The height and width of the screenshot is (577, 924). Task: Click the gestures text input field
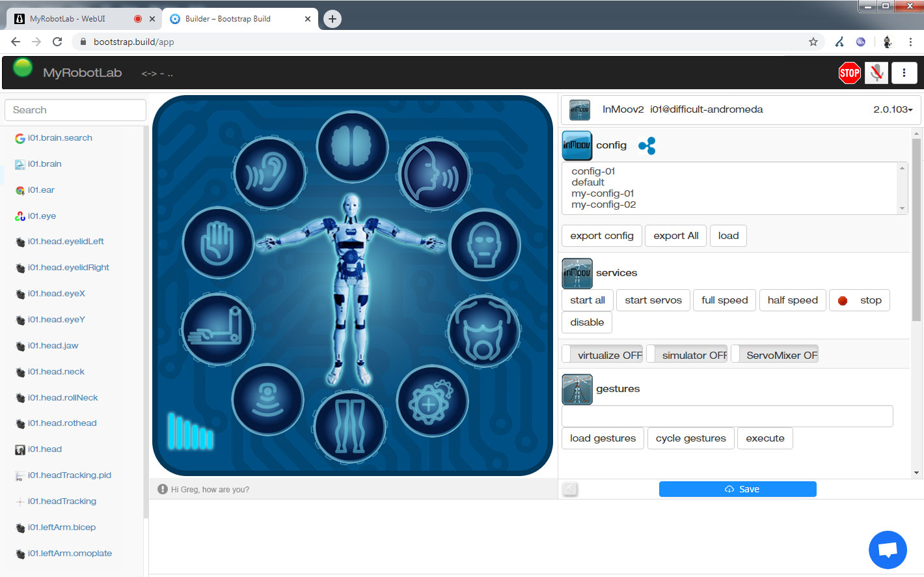click(727, 416)
